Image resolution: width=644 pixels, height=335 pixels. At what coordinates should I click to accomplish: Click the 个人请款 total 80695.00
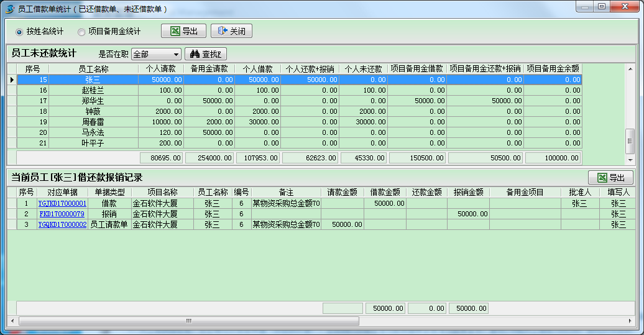162,158
